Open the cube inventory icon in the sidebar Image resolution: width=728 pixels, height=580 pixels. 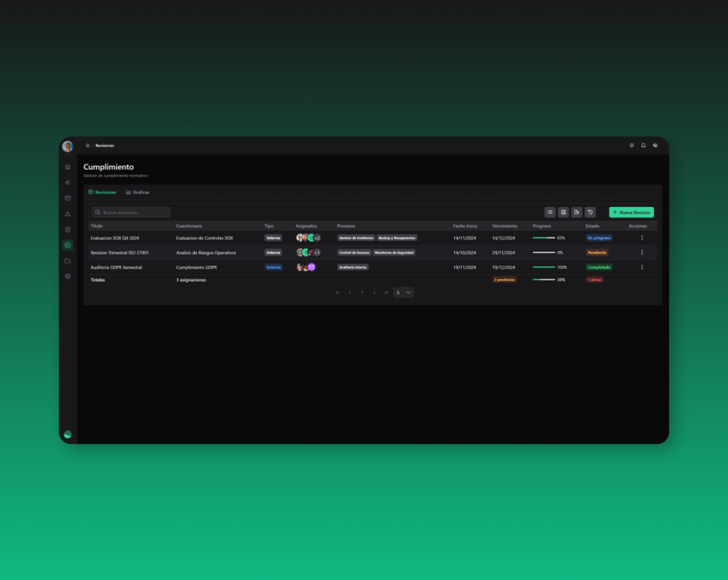click(x=68, y=198)
